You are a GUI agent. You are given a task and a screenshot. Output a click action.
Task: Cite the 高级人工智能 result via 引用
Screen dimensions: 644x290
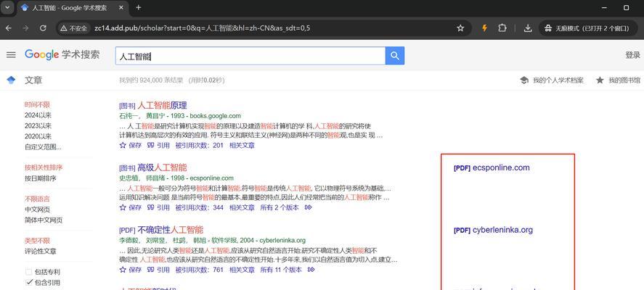[158, 207]
